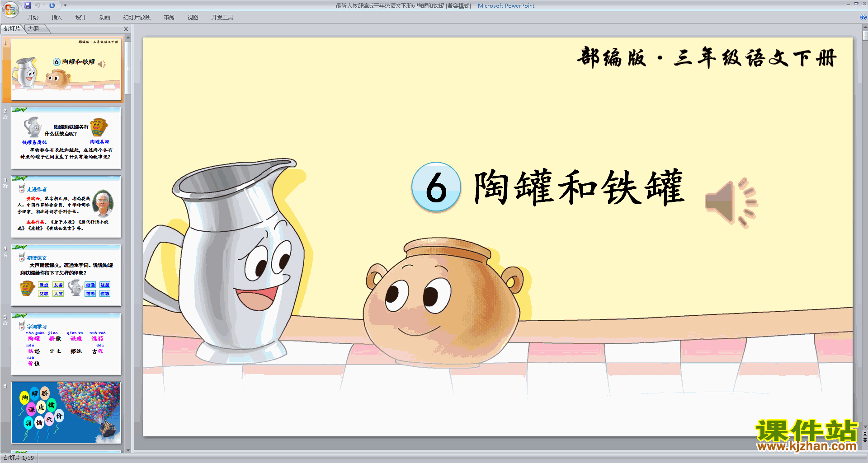
Task: Click the animation star icon beside slide 5
Action: (5, 323)
